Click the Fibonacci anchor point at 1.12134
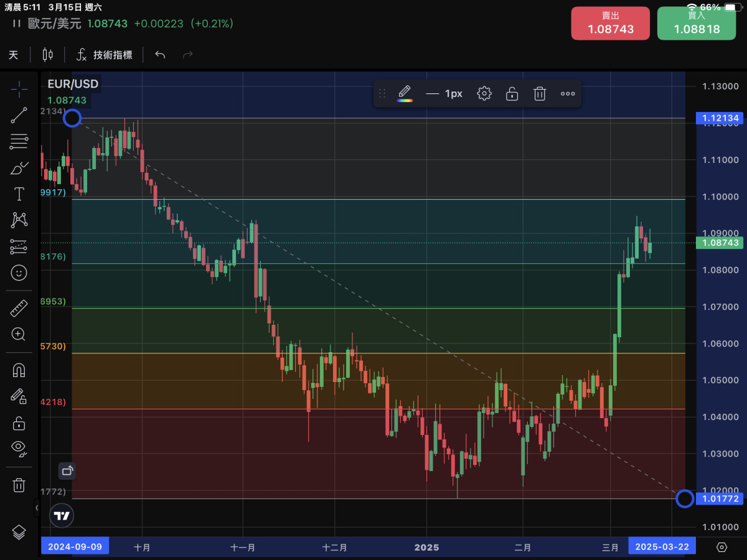Screen dimensions: 747x560 click(72, 118)
